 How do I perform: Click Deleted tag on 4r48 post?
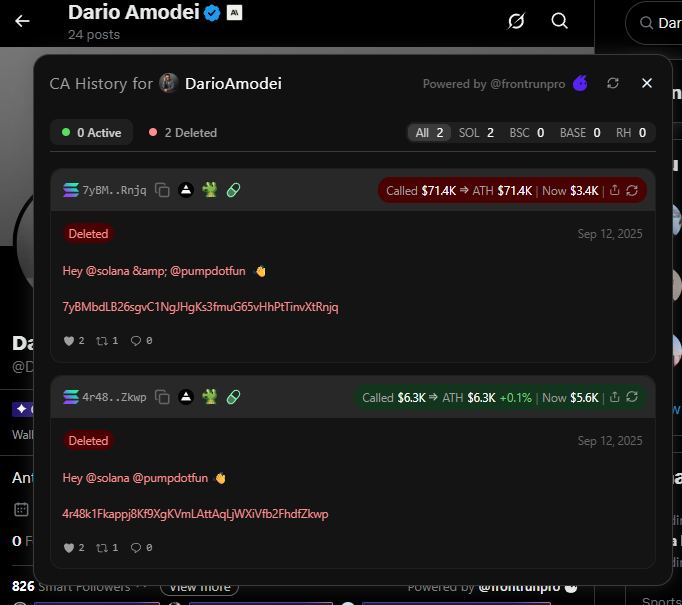(x=88, y=441)
